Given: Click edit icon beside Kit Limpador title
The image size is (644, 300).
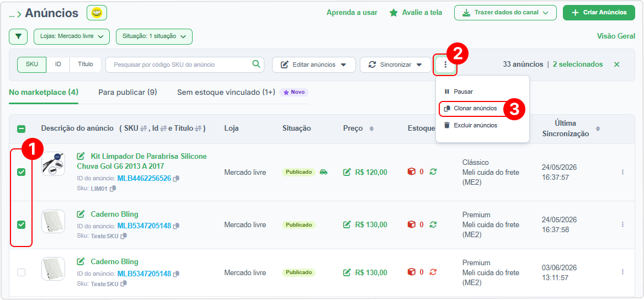Looking at the screenshot, I should 81,156.
